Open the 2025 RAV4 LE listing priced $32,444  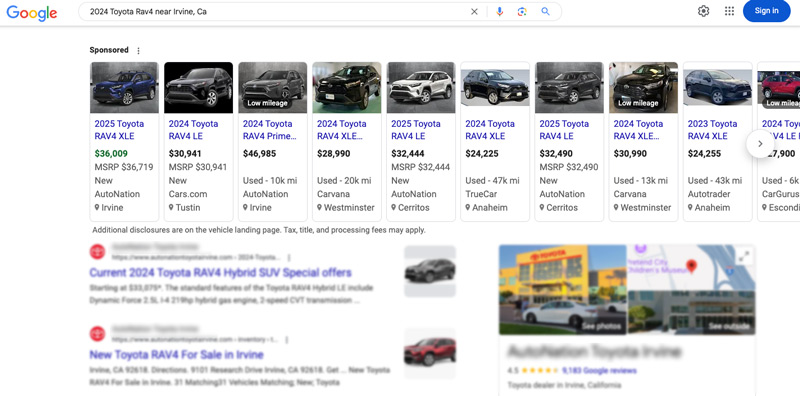click(416, 130)
